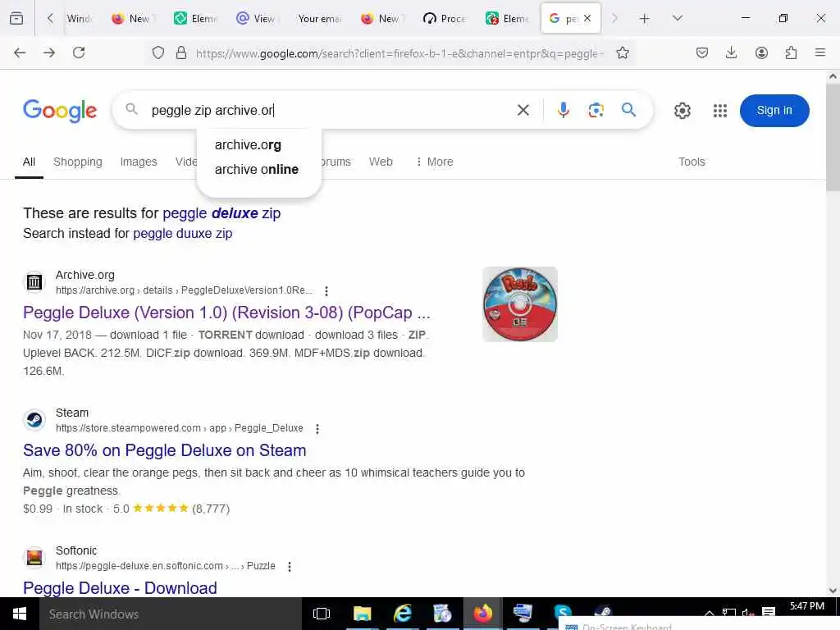Image resolution: width=840 pixels, height=630 pixels.
Task: Click the Firefox taskbar icon
Action: [x=482, y=614]
